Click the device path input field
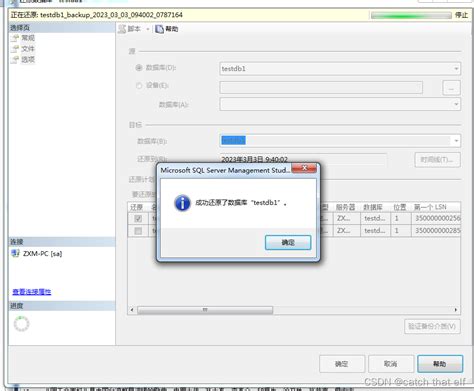The image size is (474, 391). click(321, 87)
